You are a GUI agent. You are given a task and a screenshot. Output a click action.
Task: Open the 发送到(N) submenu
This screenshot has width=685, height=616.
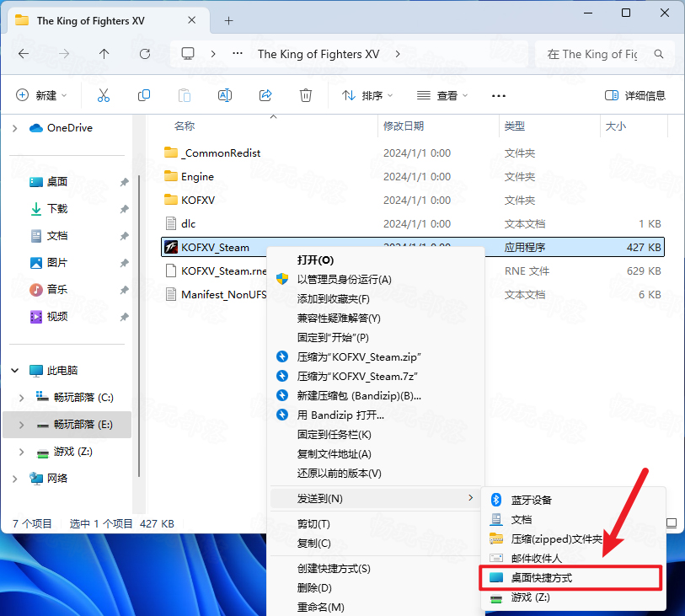tap(375, 499)
